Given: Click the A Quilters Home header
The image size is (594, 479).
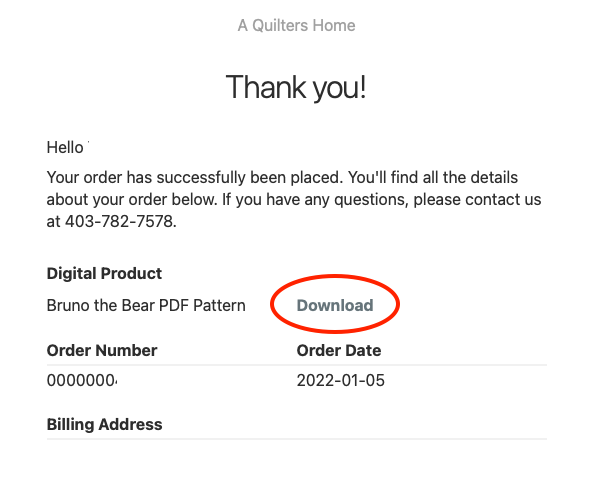Looking at the screenshot, I should pyautogui.click(x=297, y=25).
